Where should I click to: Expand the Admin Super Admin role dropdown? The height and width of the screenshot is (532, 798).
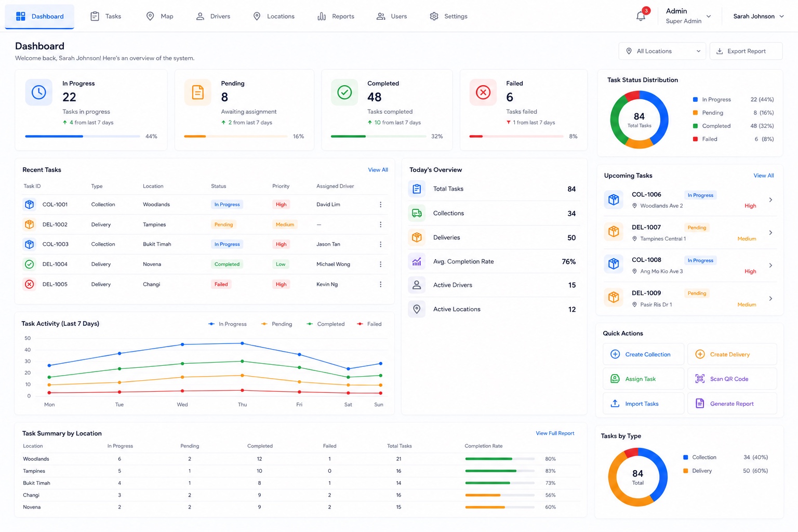click(x=688, y=16)
